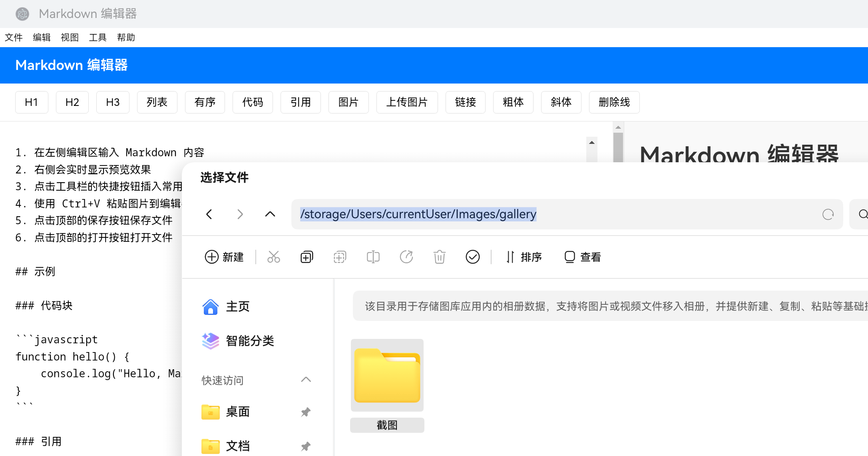Collapse the 快速访问 section
868x456 pixels.
[x=306, y=380]
